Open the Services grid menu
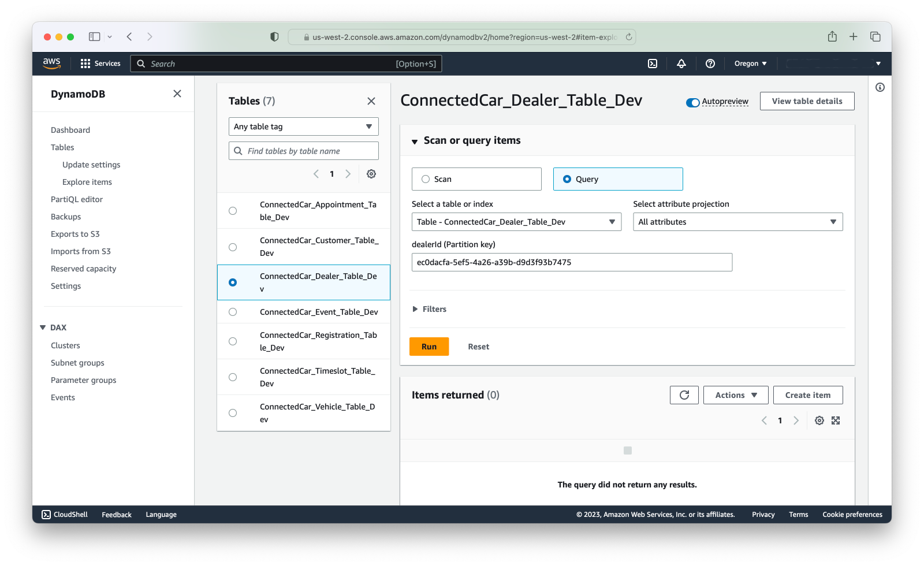The width and height of the screenshot is (924, 566). click(x=100, y=64)
